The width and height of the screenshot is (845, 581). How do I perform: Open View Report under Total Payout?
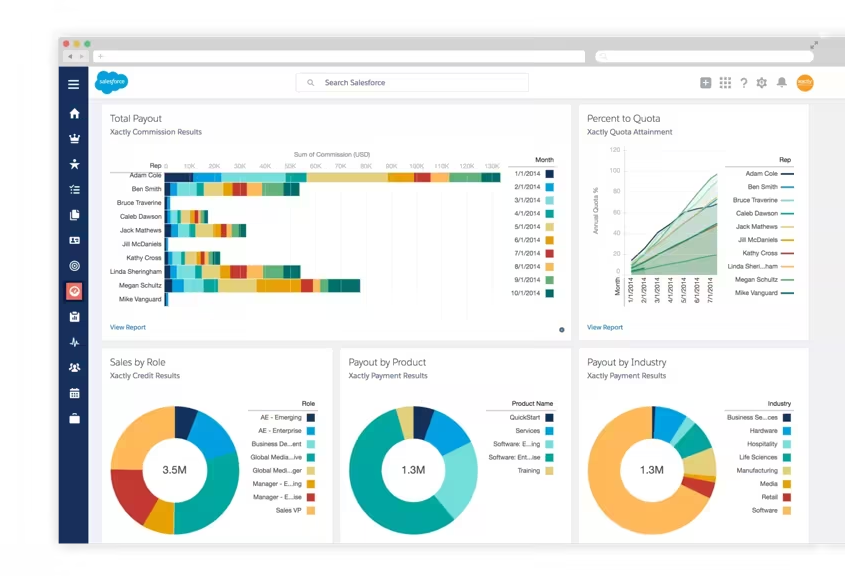point(128,327)
